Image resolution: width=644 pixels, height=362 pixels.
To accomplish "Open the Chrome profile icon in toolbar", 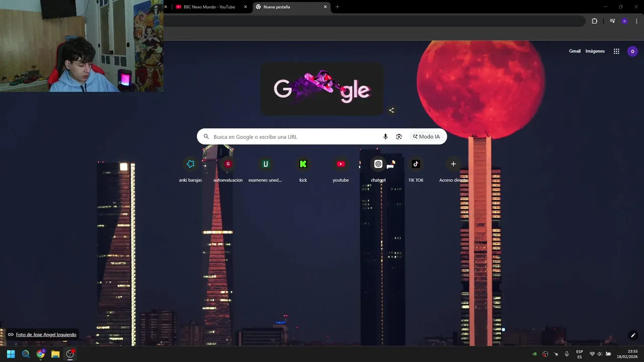I will click(624, 21).
